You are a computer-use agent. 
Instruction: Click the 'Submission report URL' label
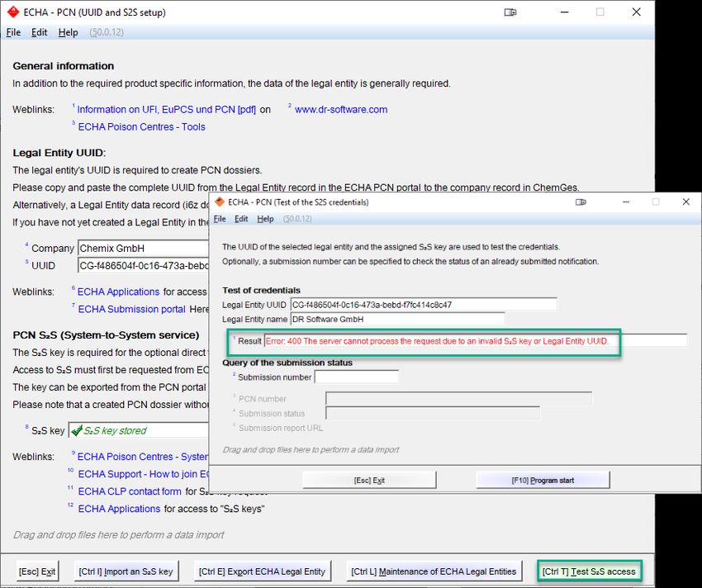281,428
